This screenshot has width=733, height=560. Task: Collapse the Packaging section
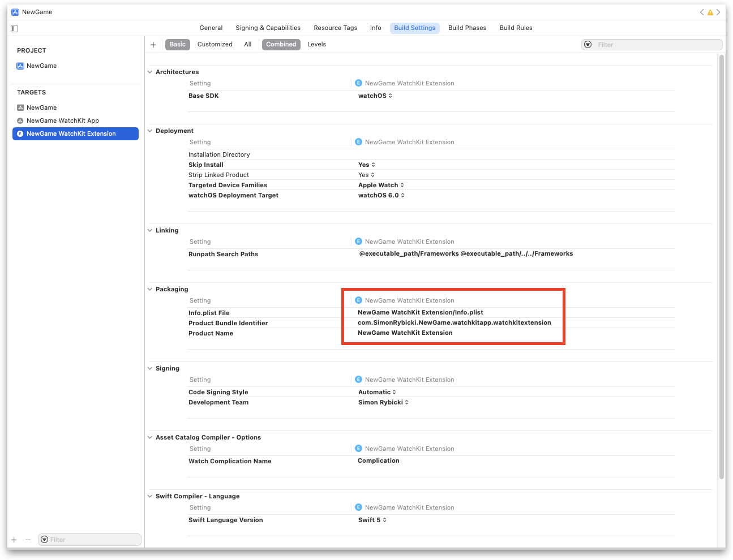pyautogui.click(x=150, y=289)
